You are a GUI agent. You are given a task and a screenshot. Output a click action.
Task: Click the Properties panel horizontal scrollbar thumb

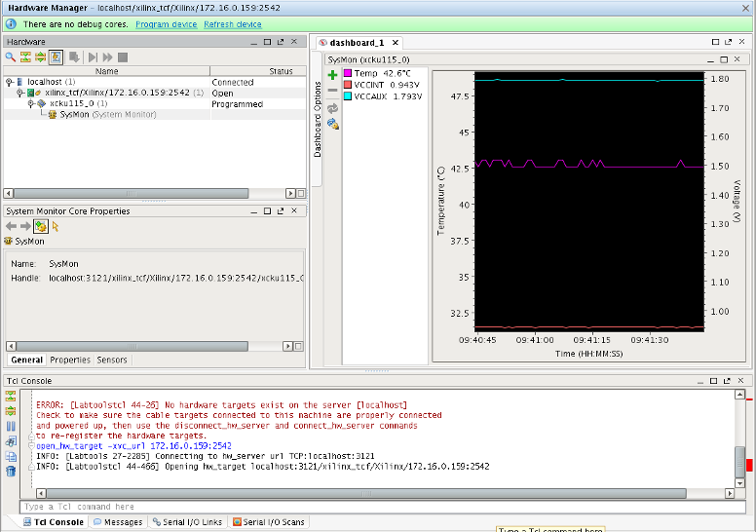click(132, 346)
